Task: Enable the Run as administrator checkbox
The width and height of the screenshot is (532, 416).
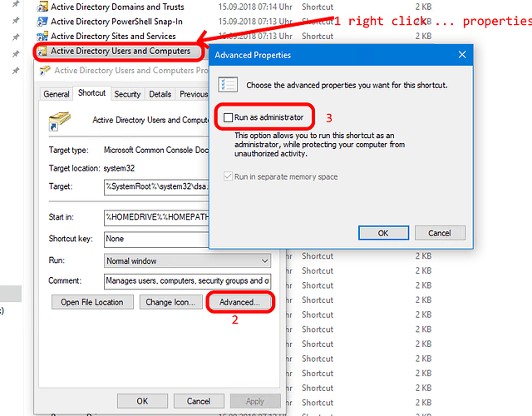Action: (228, 117)
